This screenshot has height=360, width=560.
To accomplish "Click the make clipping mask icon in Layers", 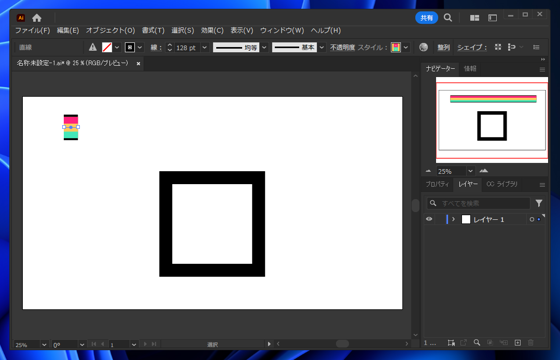I will [x=490, y=343].
